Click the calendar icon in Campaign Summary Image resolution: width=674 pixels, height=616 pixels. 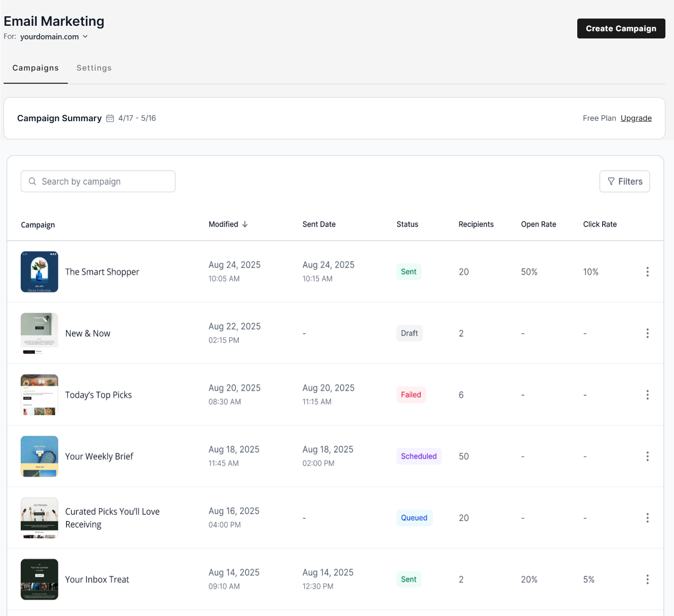point(110,118)
